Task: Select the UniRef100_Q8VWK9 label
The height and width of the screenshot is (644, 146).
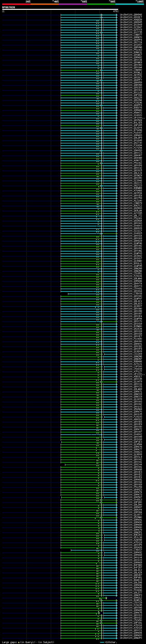Action: click(x=131, y=63)
